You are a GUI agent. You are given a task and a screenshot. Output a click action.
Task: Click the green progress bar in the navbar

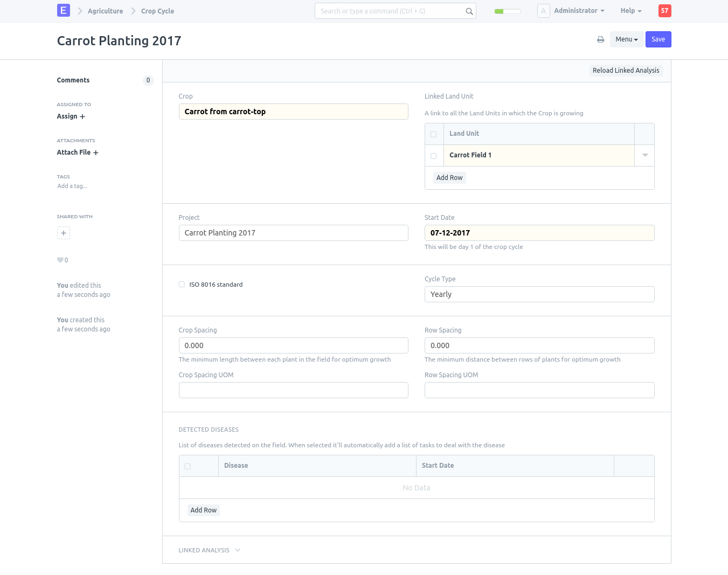507,11
